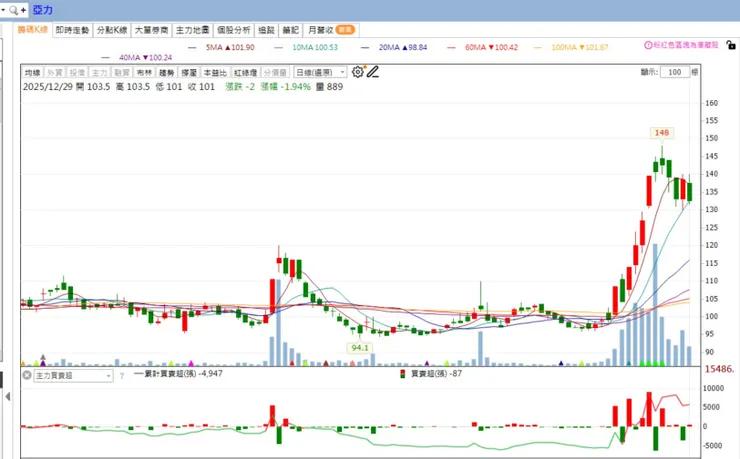The width and height of the screenshot is (740, 459).
Task: Click the plus icon next to magnifier
Action: tap(23, 10)
